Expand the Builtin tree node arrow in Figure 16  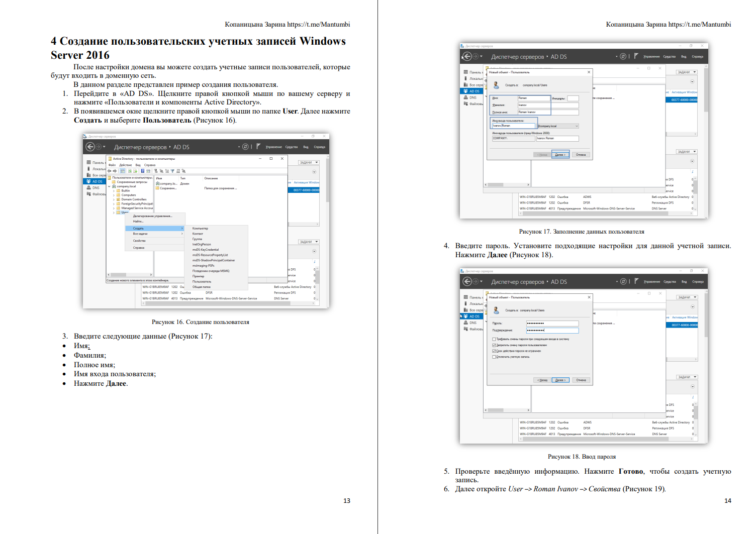(x=114, y=191)
